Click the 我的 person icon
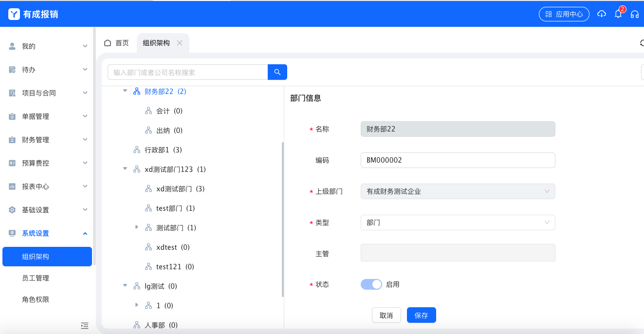This screenshot has height=334, width=644. tap(12, 46)
